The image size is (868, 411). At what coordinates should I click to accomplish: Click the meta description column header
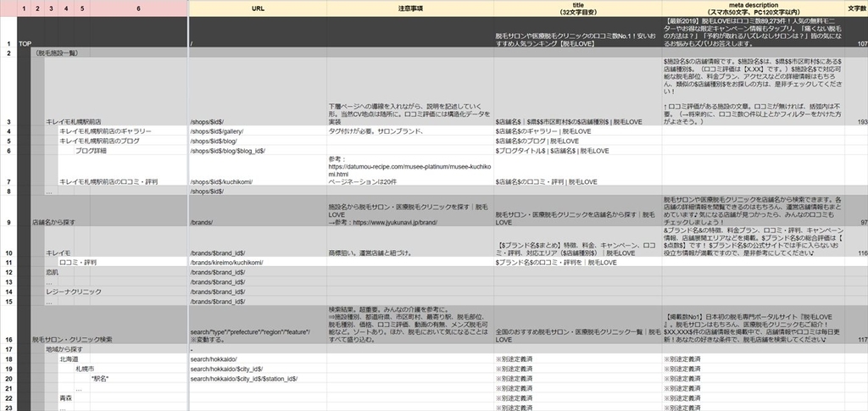pos(753,8)
